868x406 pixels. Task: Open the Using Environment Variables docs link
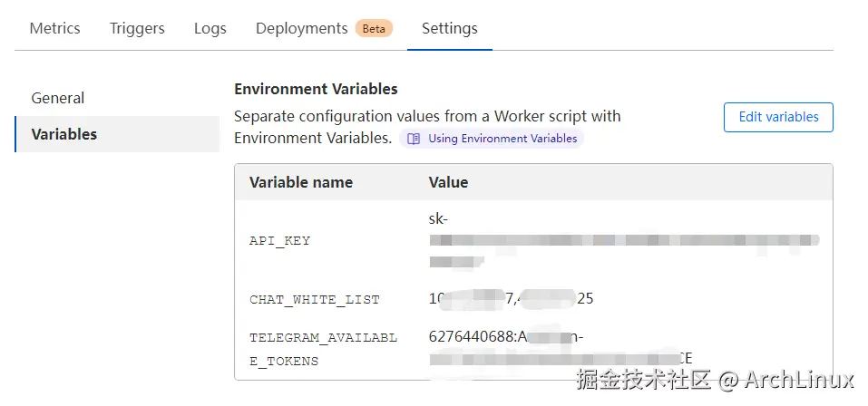click(502, 139)
